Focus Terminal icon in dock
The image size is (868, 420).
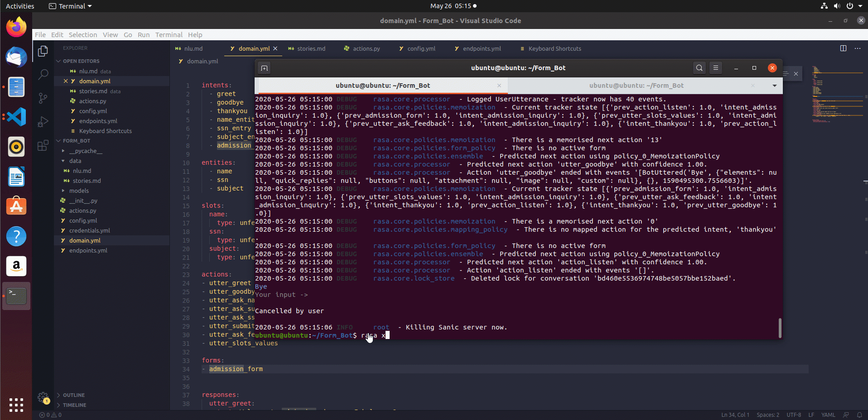pos(16,296)
